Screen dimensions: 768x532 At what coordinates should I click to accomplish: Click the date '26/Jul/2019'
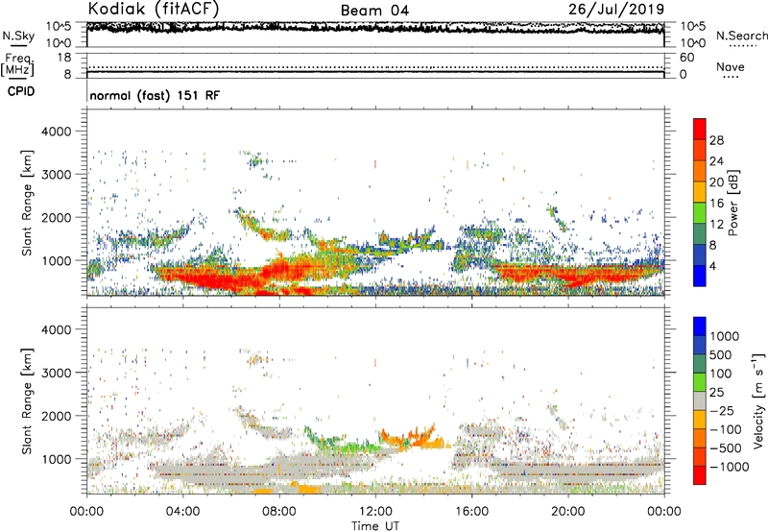click(616, 10)
